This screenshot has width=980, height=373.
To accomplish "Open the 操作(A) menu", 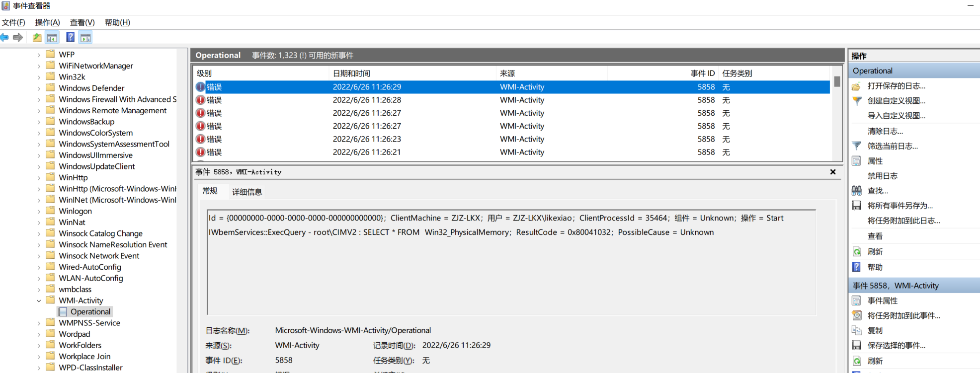I will pyautogui.click(x=47, y=22).
